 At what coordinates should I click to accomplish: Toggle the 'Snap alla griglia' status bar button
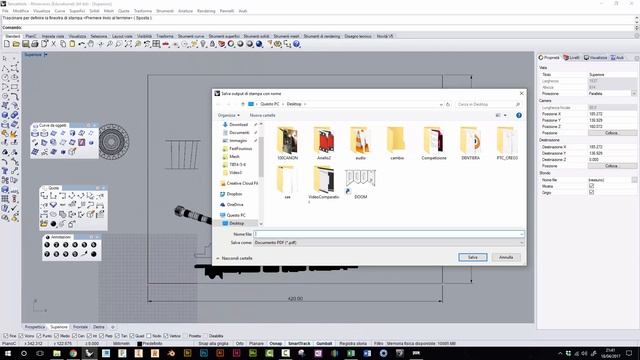(x=213, y=344)
